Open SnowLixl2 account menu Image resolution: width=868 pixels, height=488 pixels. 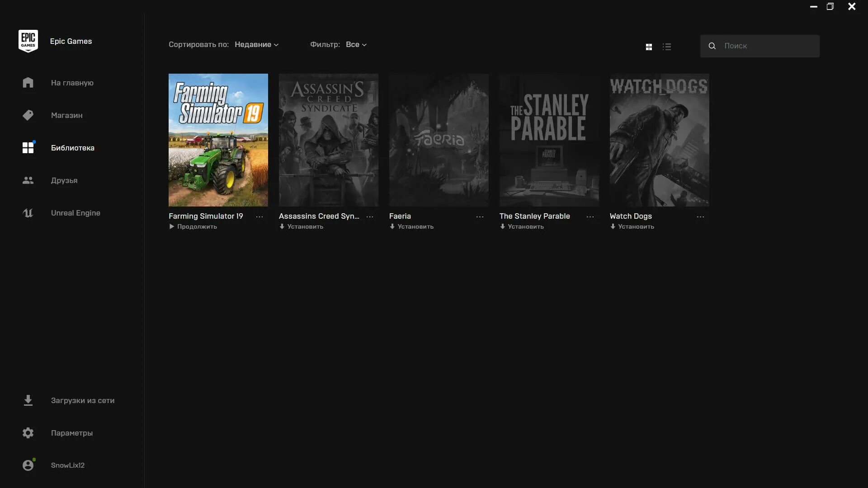point(67,465)
